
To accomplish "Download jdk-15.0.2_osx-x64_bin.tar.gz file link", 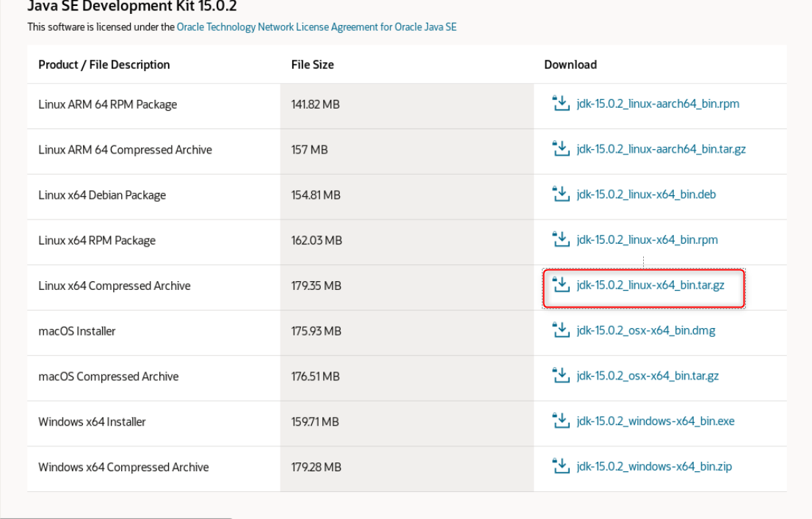I will pyautogui.click(x=648, y=376).
